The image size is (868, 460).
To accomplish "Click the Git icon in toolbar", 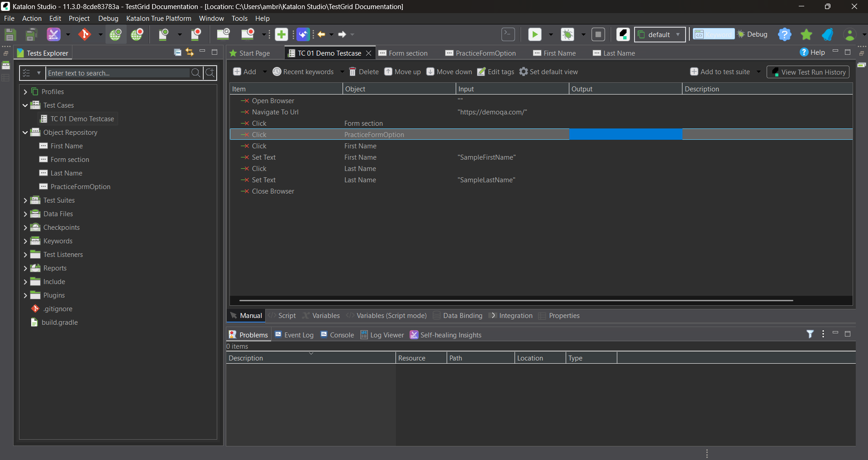I will (85, 34).
